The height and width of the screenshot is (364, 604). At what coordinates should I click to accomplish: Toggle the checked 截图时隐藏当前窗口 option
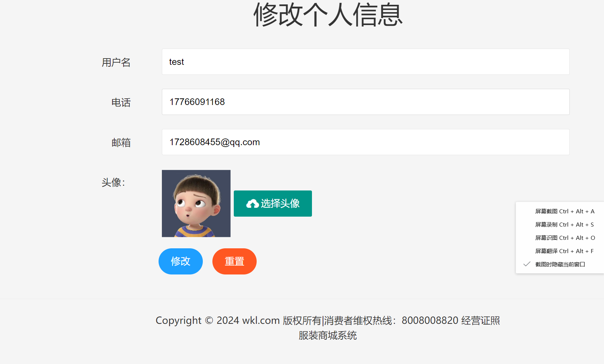point(560,265)
